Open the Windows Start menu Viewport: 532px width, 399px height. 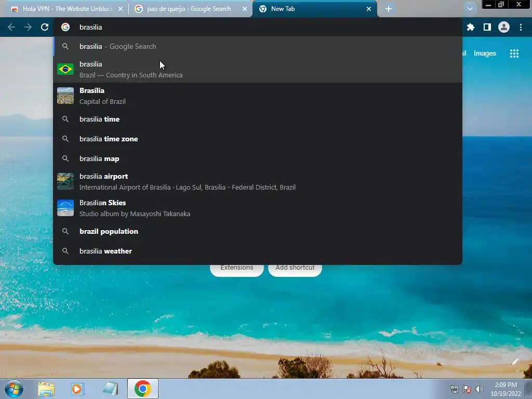(x=14, y=389)
